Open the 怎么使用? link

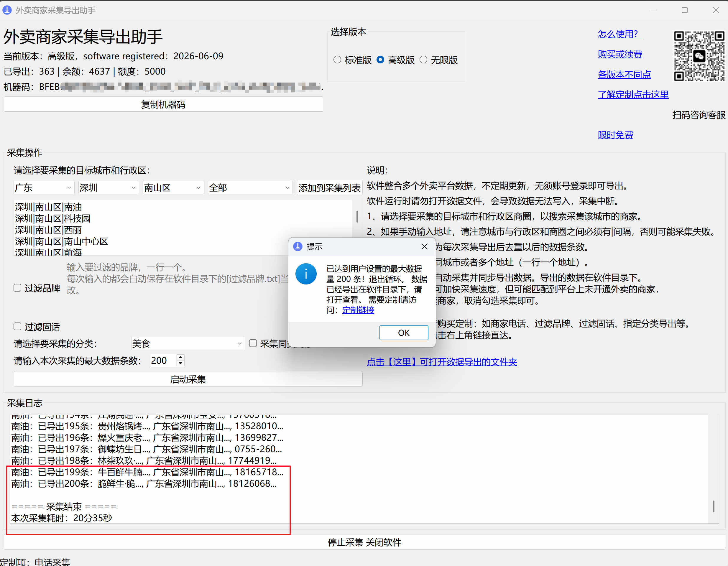tap(620, 34)
